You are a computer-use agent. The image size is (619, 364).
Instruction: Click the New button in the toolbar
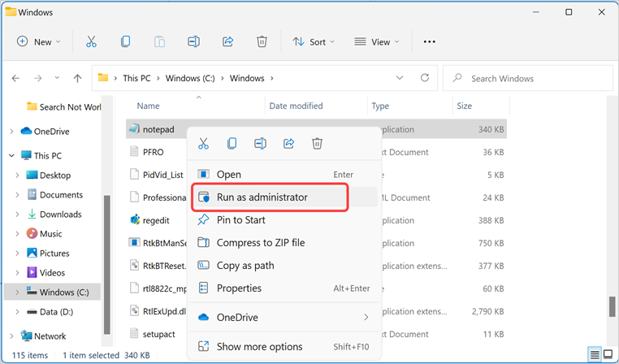tap(37, 41)
